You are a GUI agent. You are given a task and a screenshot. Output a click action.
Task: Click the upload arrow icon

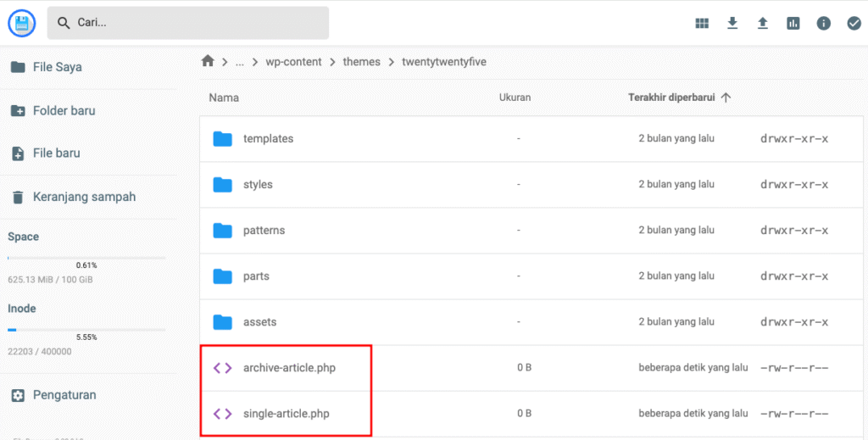click(x=763, y=23)
